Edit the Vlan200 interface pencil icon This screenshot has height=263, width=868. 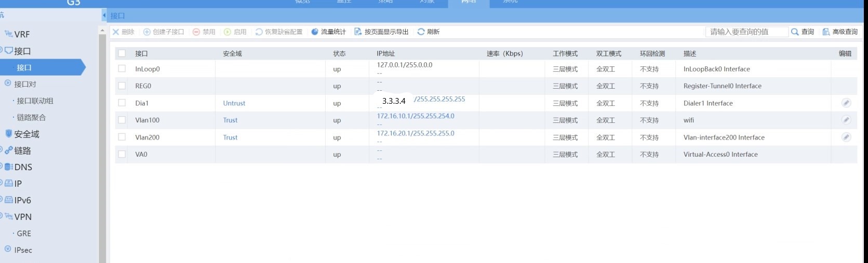846,137
